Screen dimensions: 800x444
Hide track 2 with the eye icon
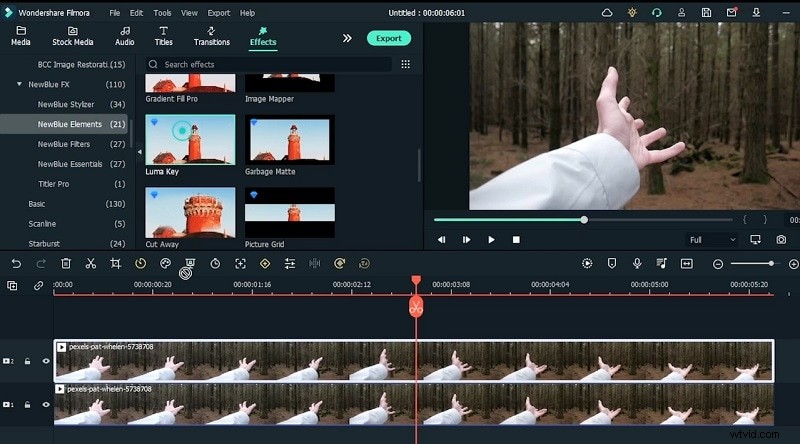pyautogui.click(x=45, y=361)
